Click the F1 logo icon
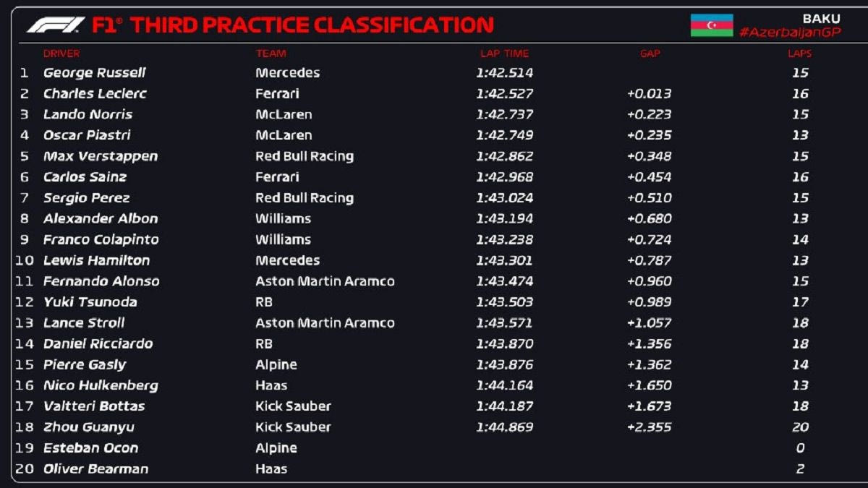 point(56,25)
